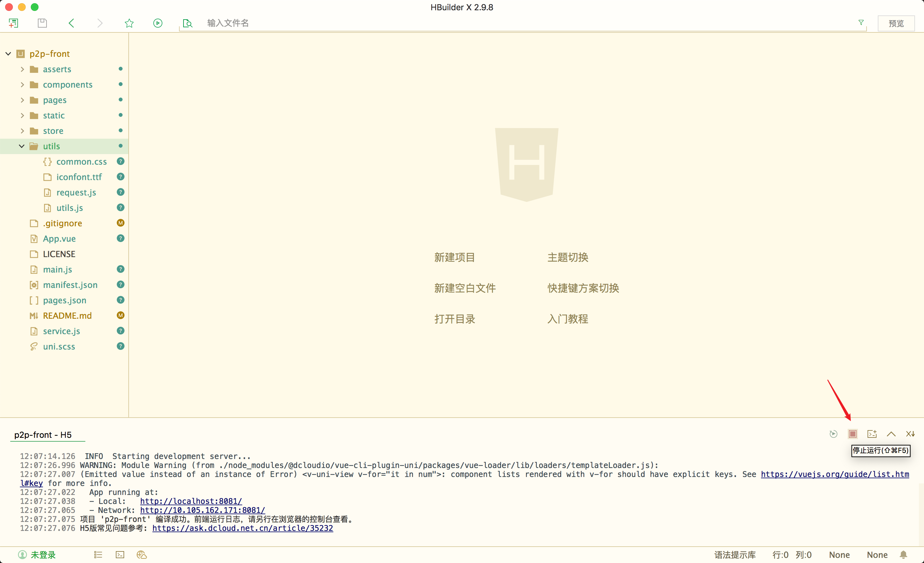The height and width of the screenshot is (563, 924).
Task: Open the localhost:8081 link
Action: point(191,501)
